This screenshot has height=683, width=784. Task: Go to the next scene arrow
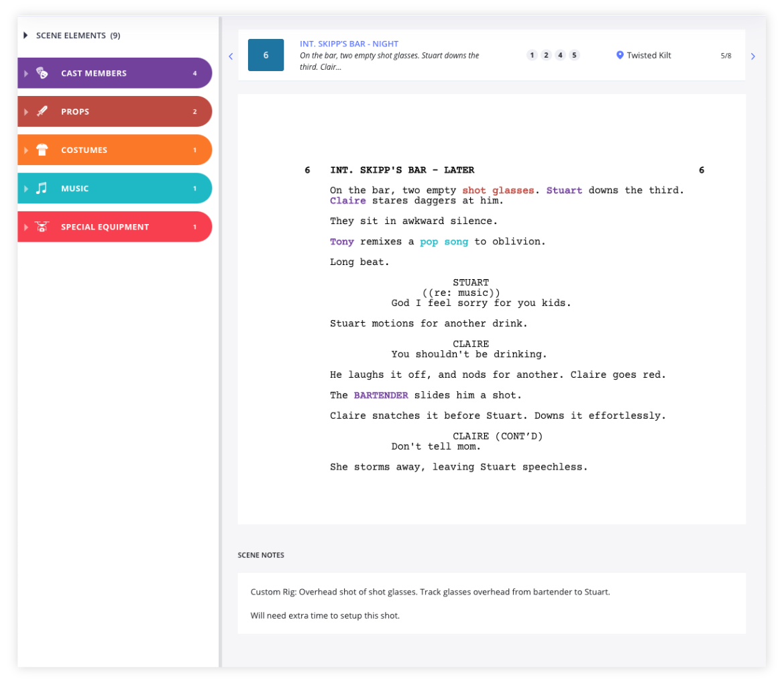point(752,56)
